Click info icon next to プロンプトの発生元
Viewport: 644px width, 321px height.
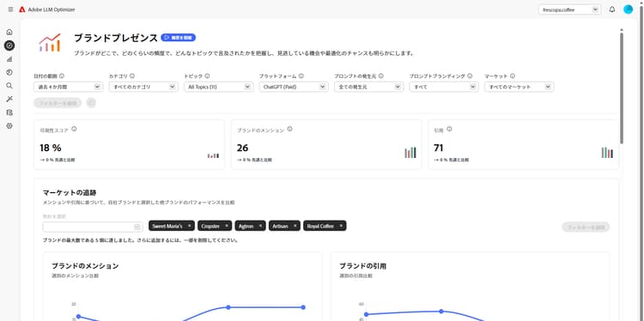click(x=380, y=76)
